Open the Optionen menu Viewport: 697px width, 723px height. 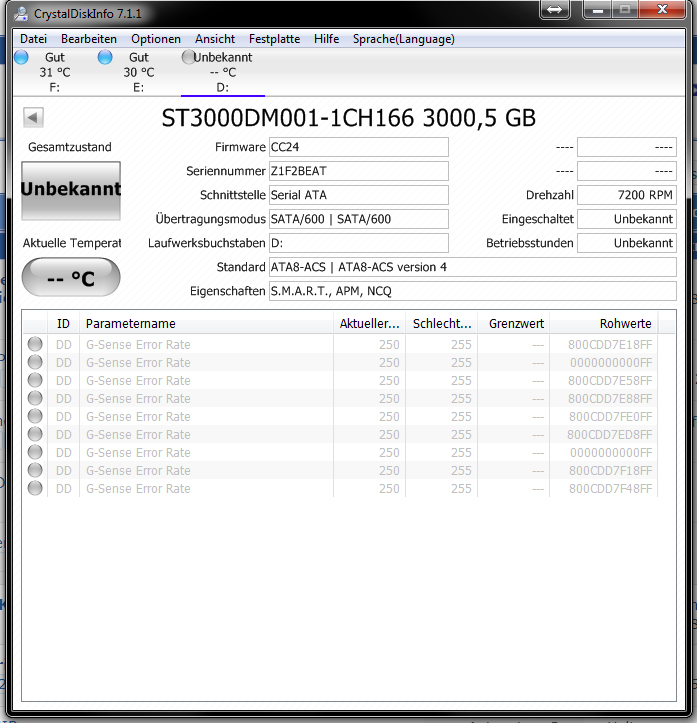click(156, 39)
